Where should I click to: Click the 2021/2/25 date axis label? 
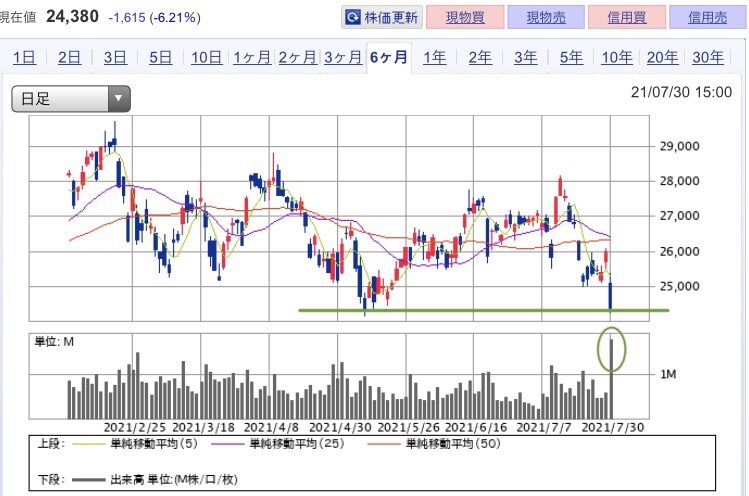[135, 427]
